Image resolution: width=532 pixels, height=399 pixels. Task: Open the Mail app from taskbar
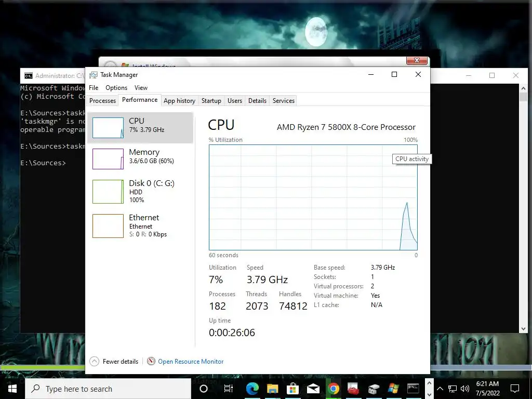pyautogui.click(x=313, y=389)
